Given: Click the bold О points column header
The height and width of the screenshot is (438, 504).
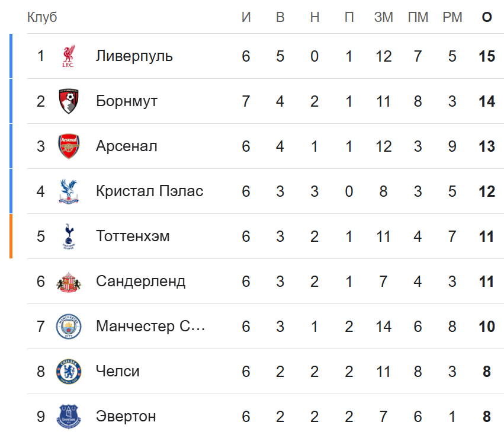Looking at the screenshot, I should (x=487, y=17).
